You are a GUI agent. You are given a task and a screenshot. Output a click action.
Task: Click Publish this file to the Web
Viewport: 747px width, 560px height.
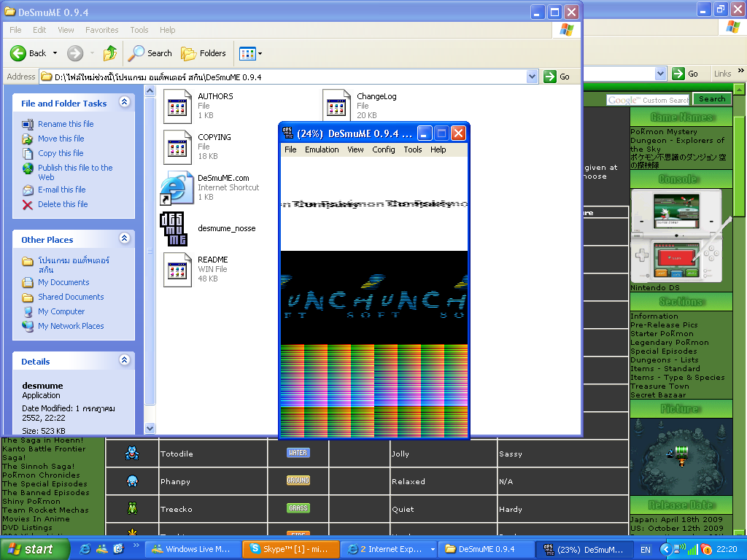[x=75, y=172]
